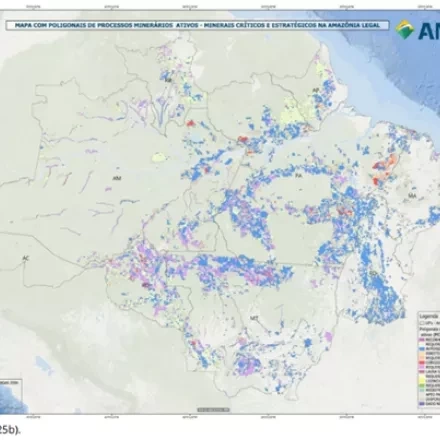The width and height of the screenshot is (440, 440).
Task: Click the MA state label
Action: pyautogui.click(x=412, y=195)
